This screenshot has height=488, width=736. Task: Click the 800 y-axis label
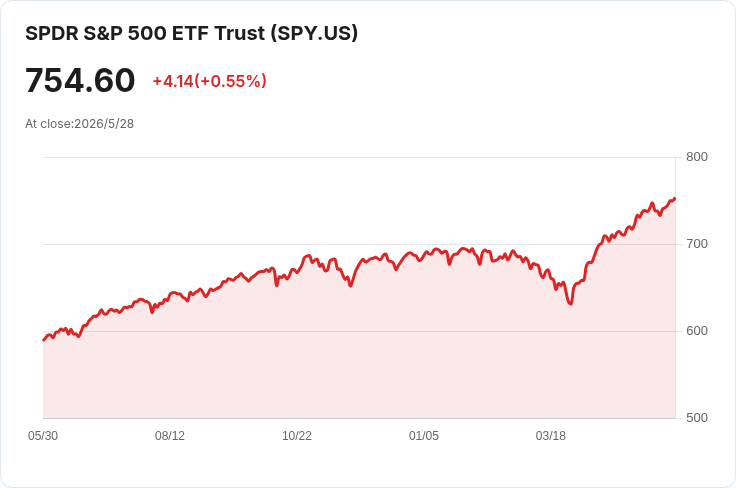click(697, 157)
